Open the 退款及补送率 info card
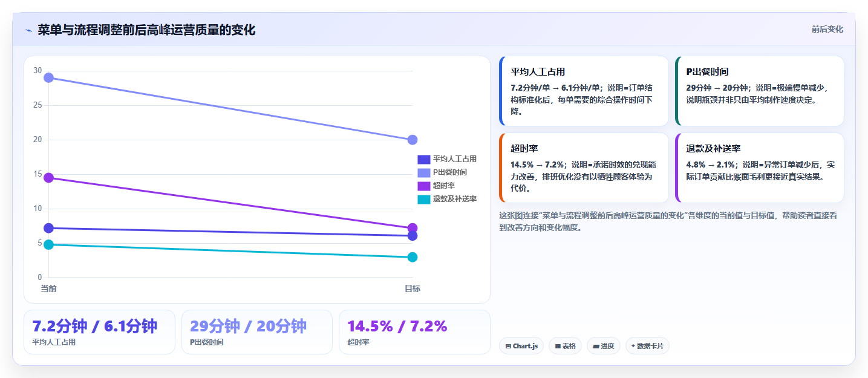 coord(759,168)
